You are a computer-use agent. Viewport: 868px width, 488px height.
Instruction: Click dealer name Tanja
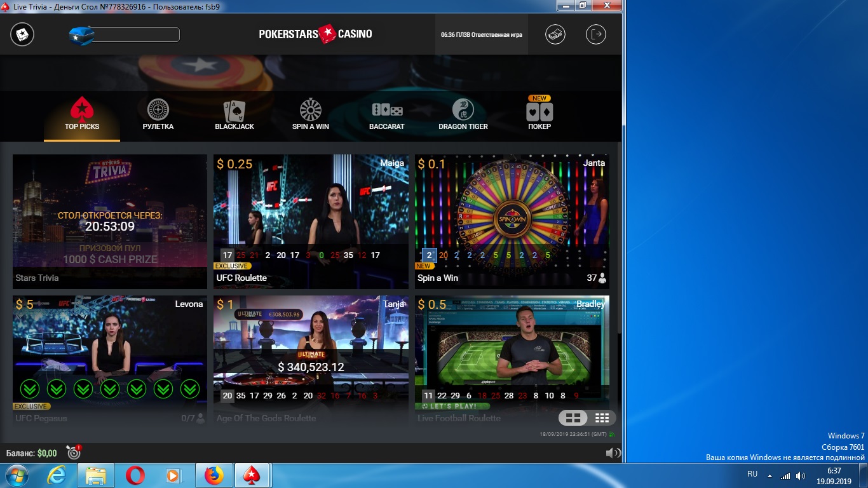click(394, 304)
